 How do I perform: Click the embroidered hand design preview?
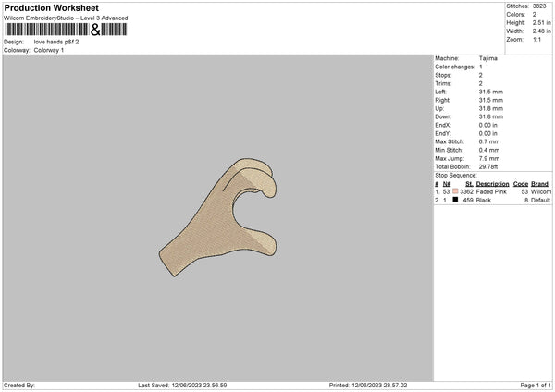(x=217, y=217)
